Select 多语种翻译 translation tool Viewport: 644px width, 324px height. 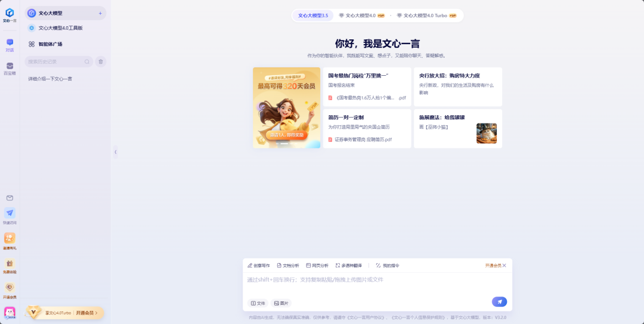coord(349,266)
